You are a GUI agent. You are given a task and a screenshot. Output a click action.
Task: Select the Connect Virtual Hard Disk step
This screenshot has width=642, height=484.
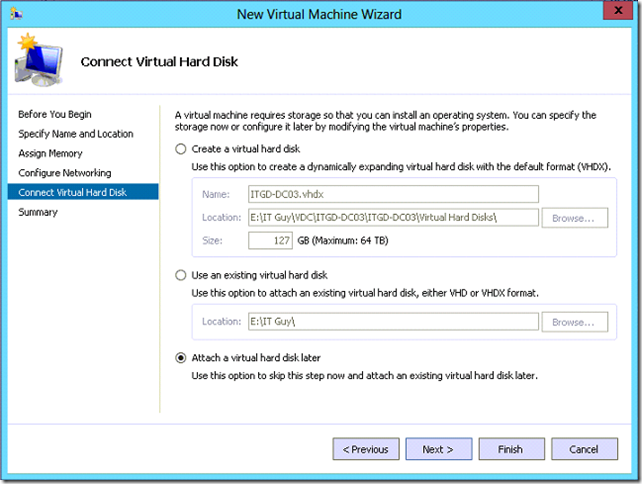(x=83, y=192)
